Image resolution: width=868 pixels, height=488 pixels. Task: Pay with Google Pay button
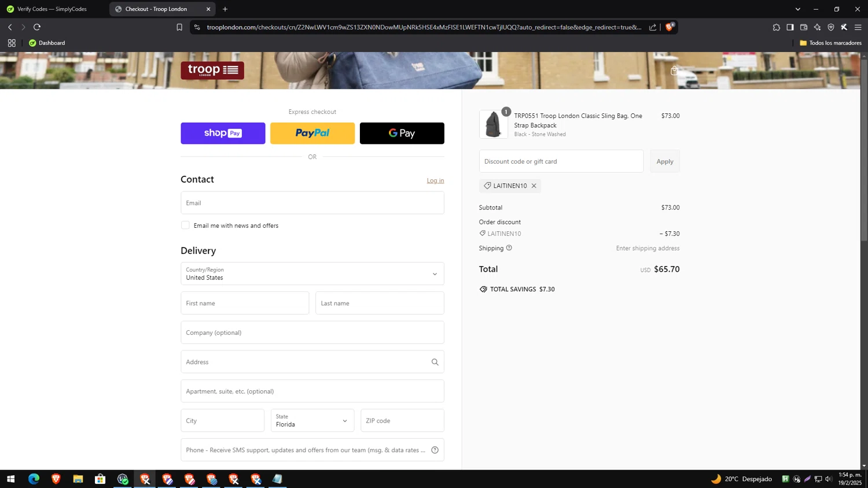(402, 133)
